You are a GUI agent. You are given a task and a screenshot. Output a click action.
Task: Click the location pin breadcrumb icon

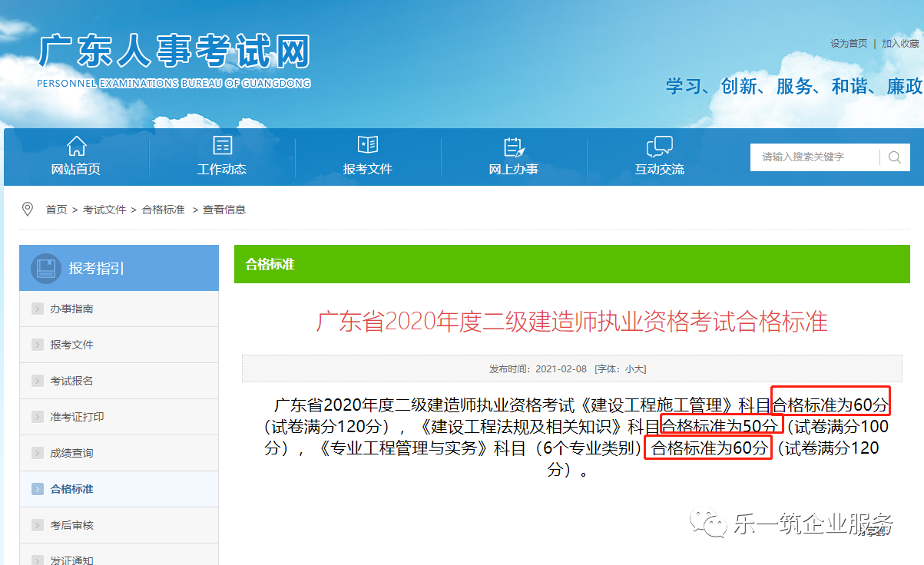(x=28, y=209)
